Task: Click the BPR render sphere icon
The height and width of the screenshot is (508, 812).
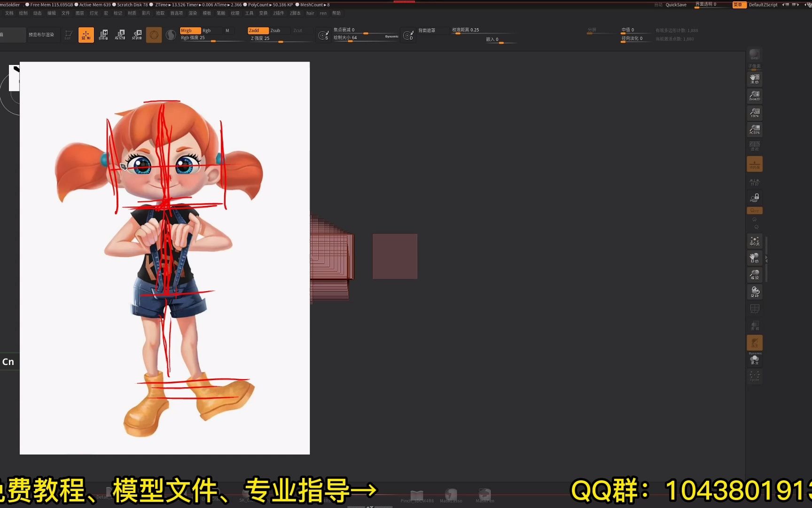Action: (x=755, y=55)
